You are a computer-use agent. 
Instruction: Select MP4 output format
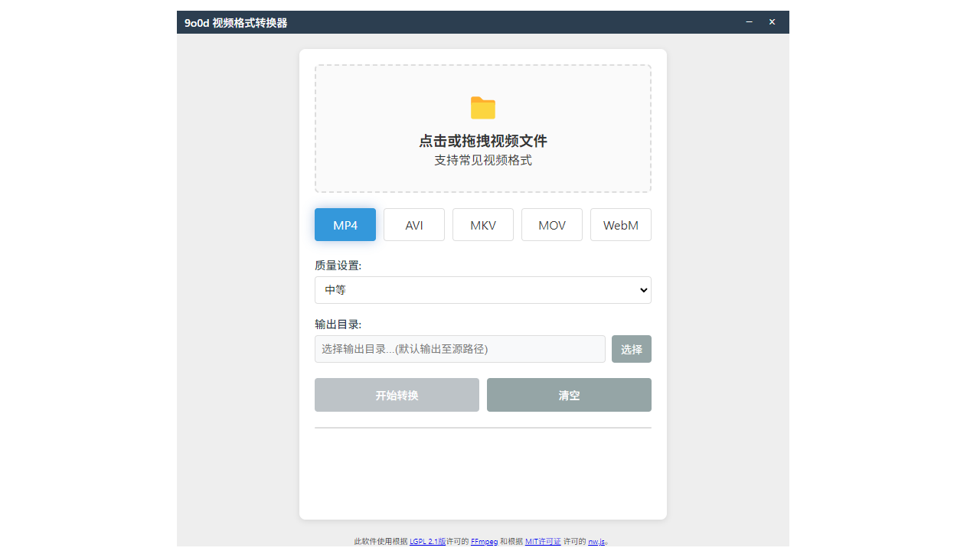(345, 224)
